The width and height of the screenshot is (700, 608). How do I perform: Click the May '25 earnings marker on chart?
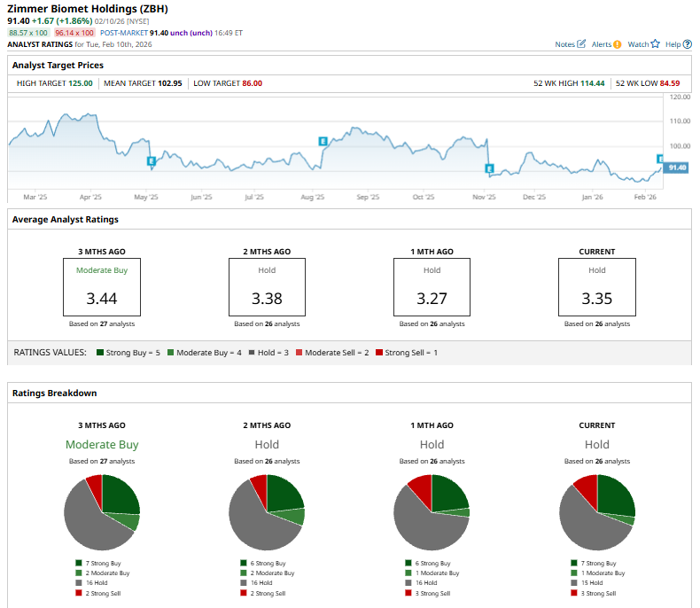click(x=152, y=160)
